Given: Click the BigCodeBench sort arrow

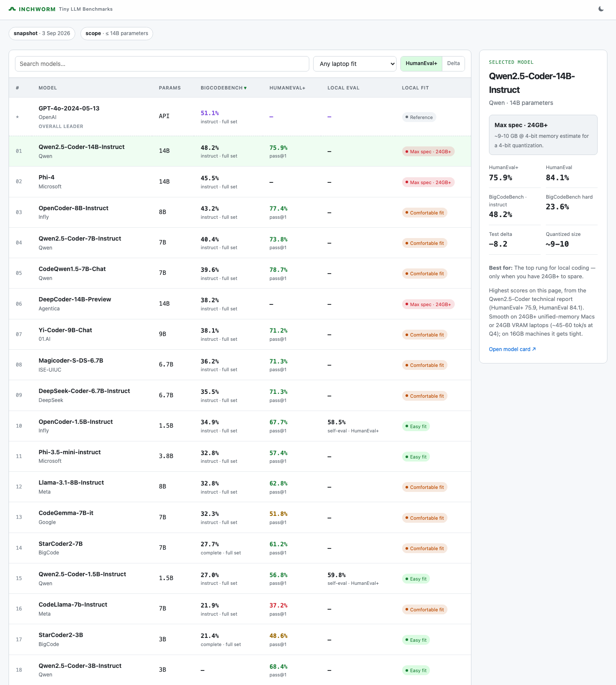Looking at the screenshot, I should [246, 88].
